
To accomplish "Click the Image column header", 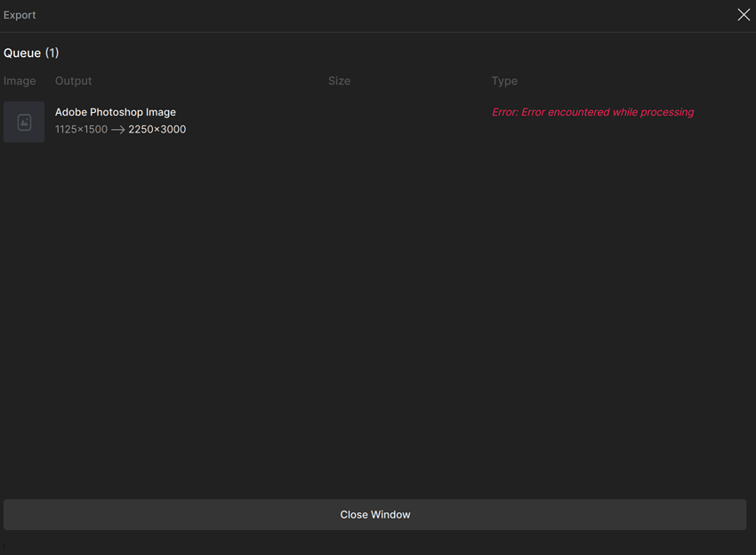I will point(19,80).
